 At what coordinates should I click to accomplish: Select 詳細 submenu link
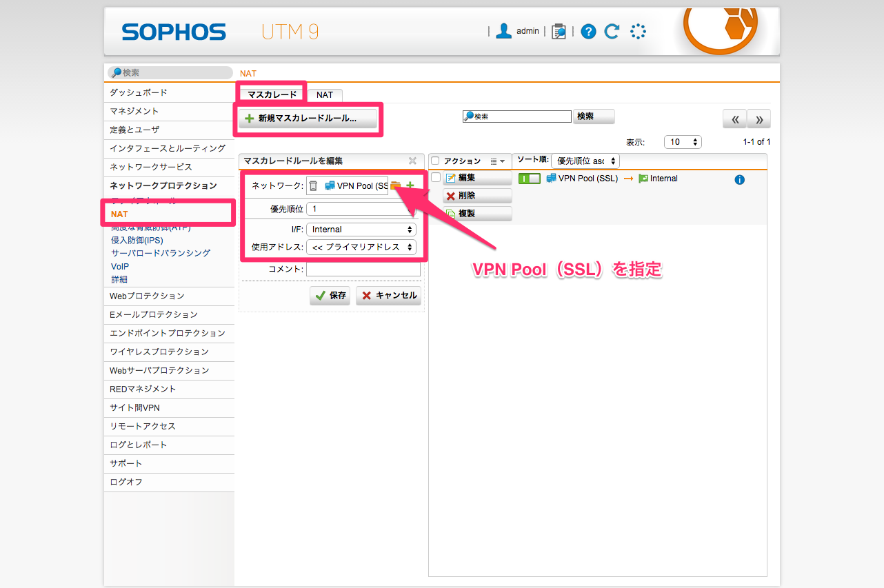pos(119,279)
